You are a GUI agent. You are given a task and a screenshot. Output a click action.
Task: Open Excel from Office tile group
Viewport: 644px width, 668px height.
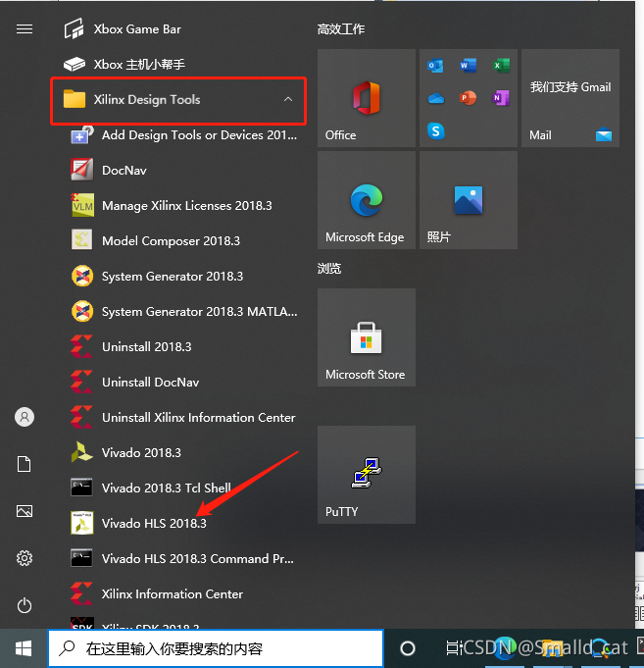[x=501, y=65]
